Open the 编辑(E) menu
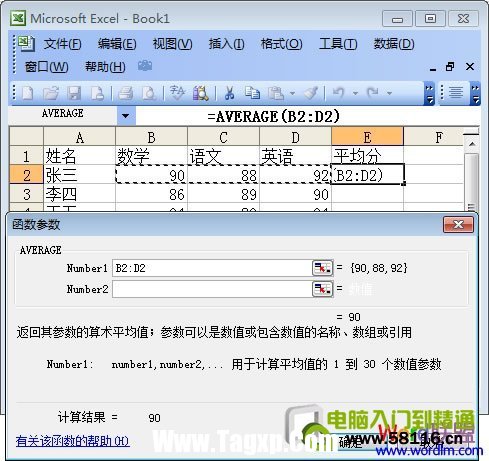Image resolution: width=489 pixels, height=461 pixels. [117, 44]
